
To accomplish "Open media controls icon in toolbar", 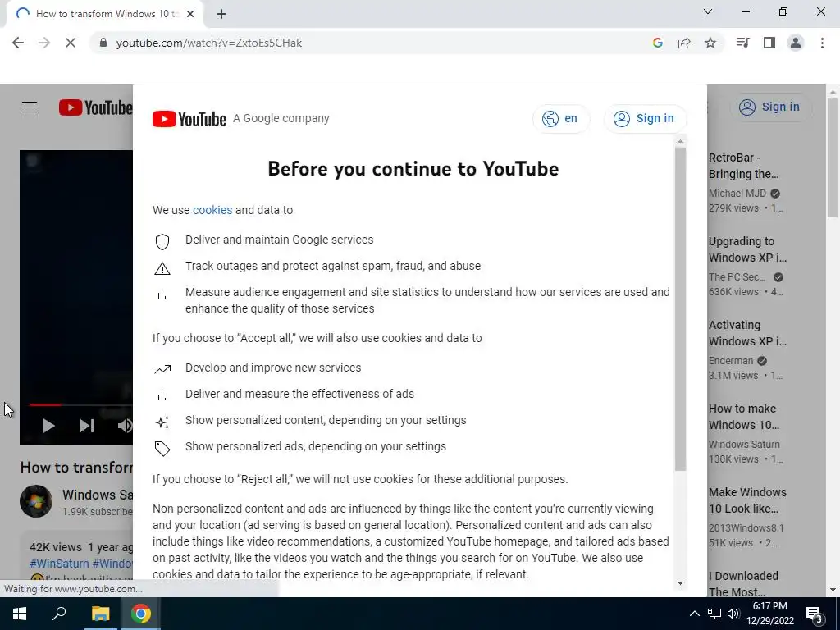I will (x=742, y=43).
